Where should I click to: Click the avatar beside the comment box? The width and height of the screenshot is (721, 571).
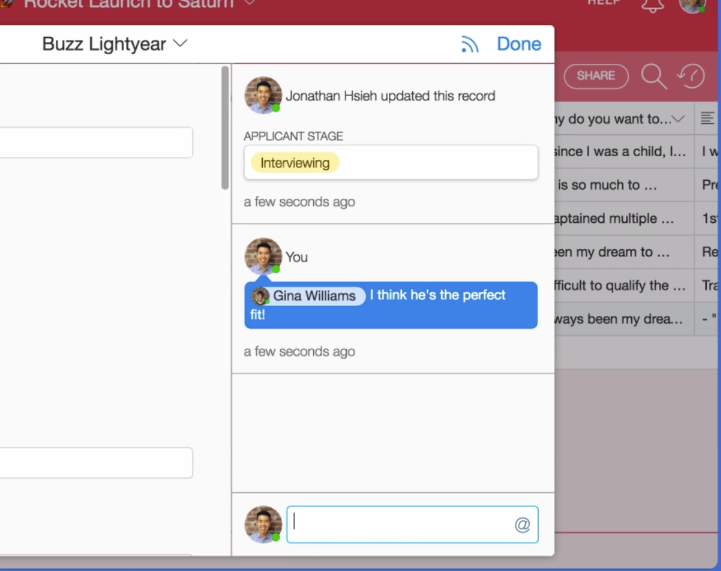point(263,525)
